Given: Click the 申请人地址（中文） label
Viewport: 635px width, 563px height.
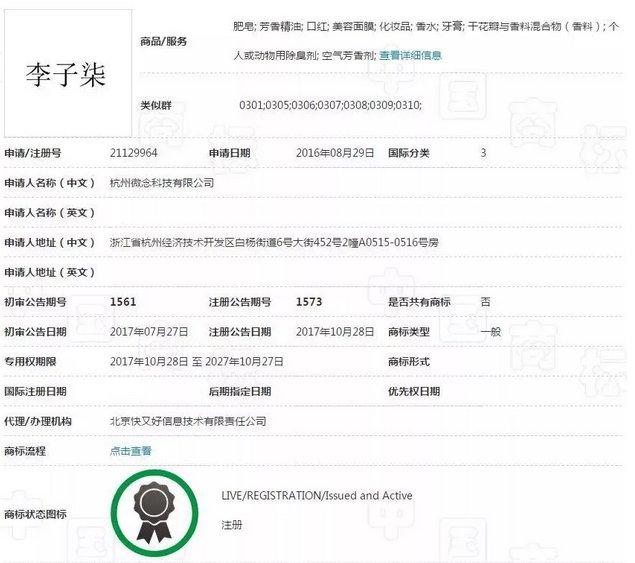Looking at the screenshot, I should click(49, 242).
